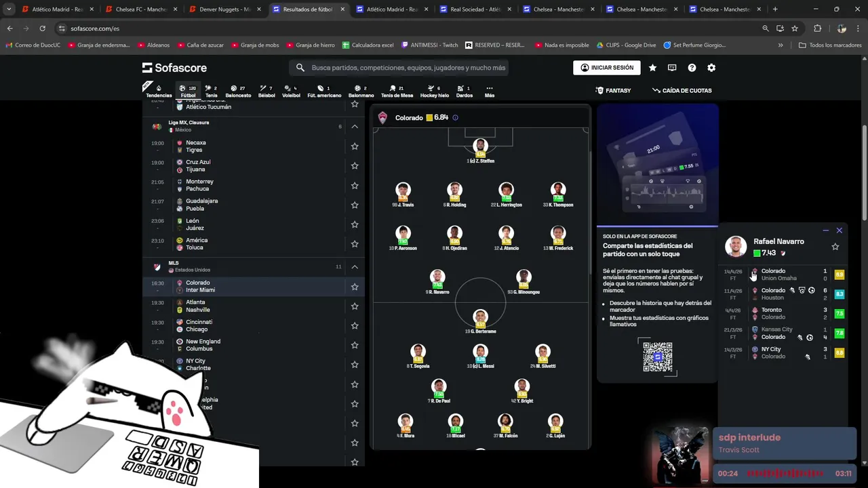Open the FANTASY link
This screenshot has height=488, width=868.
(613, 90)
